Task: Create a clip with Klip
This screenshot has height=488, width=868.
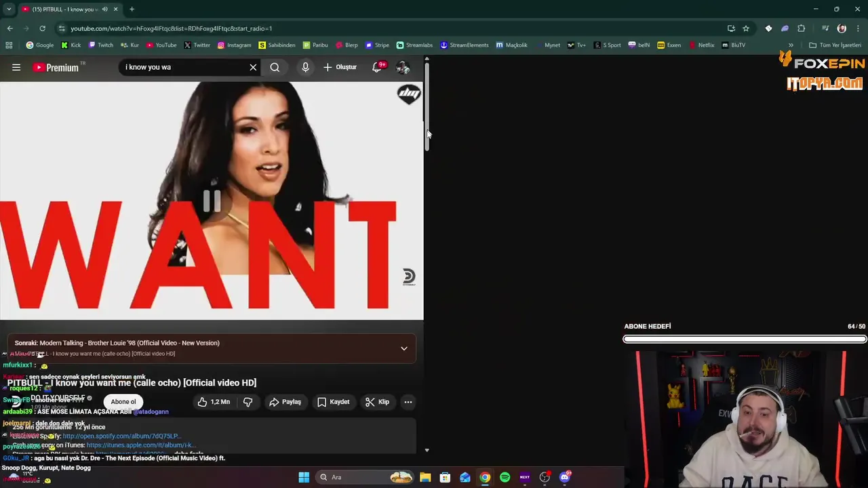Action: (x=377, y=402)
